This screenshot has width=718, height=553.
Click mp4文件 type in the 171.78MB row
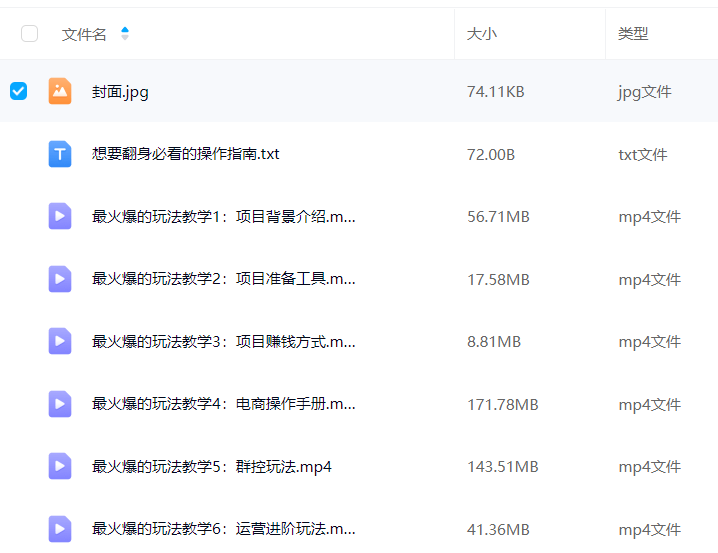[x=649, y=405]
